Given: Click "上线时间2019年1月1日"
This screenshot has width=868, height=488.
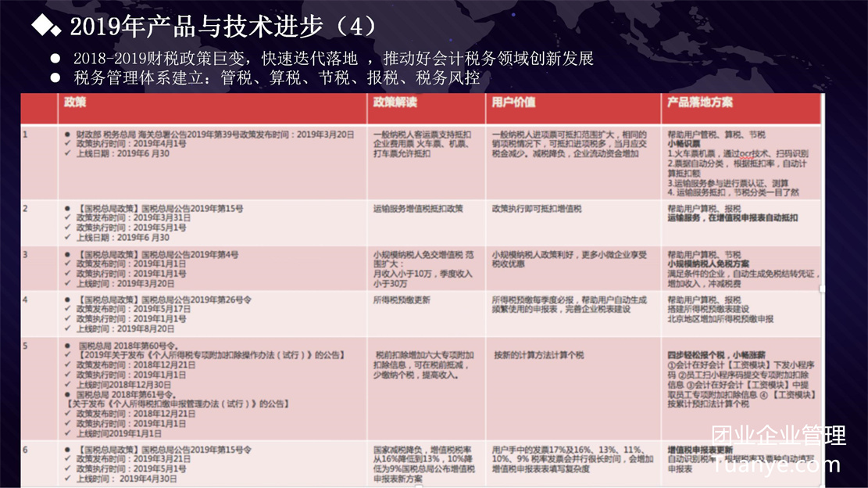Looking at the screenshot, I should pos(119,434).
